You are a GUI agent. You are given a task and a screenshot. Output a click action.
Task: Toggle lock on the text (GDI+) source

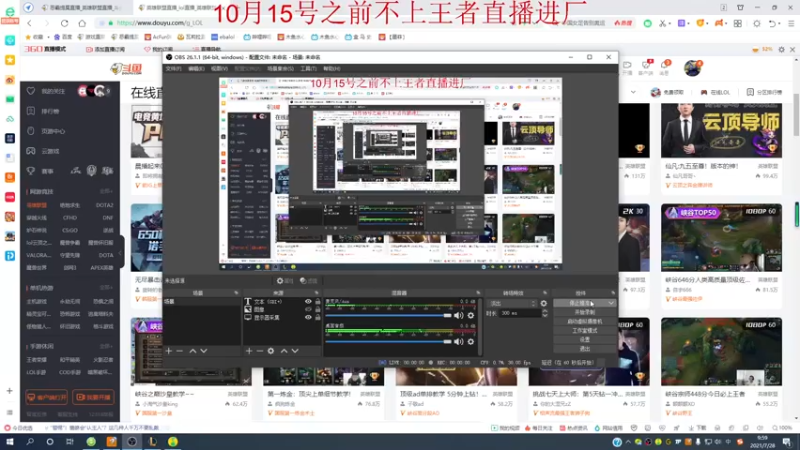click(x=317, y=302)
